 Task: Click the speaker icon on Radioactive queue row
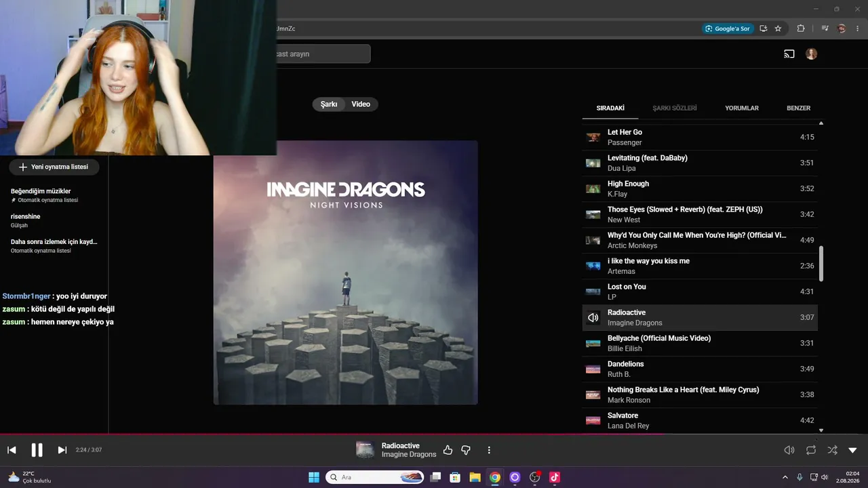pos(593,318)
